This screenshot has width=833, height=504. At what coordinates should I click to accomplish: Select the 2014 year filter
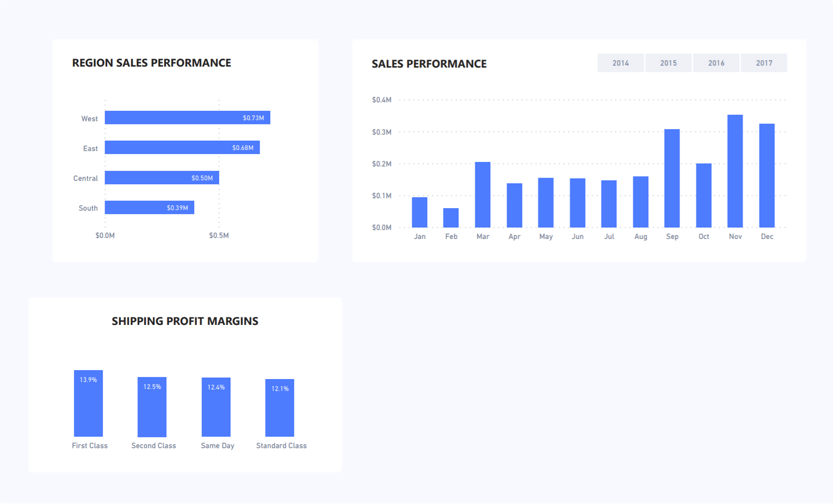coord(621,62)
